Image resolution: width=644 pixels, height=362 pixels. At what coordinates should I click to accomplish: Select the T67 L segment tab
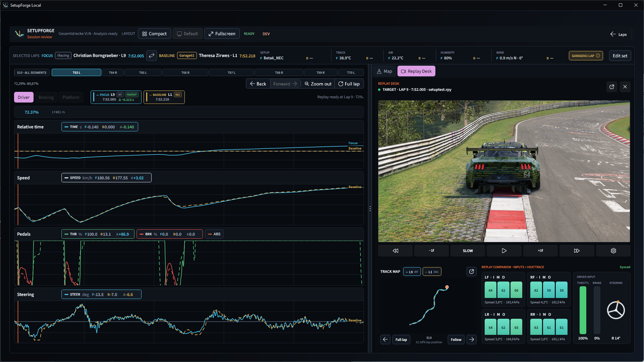(x=231, y=72)
